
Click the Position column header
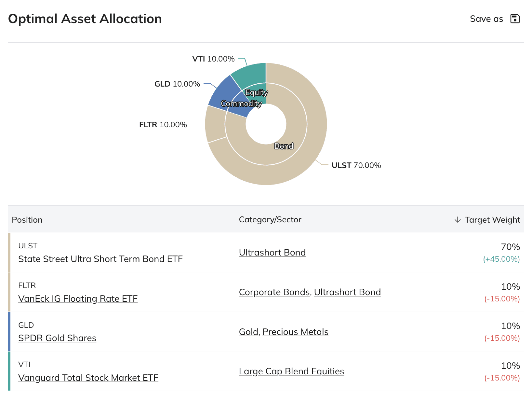point(27,220)
